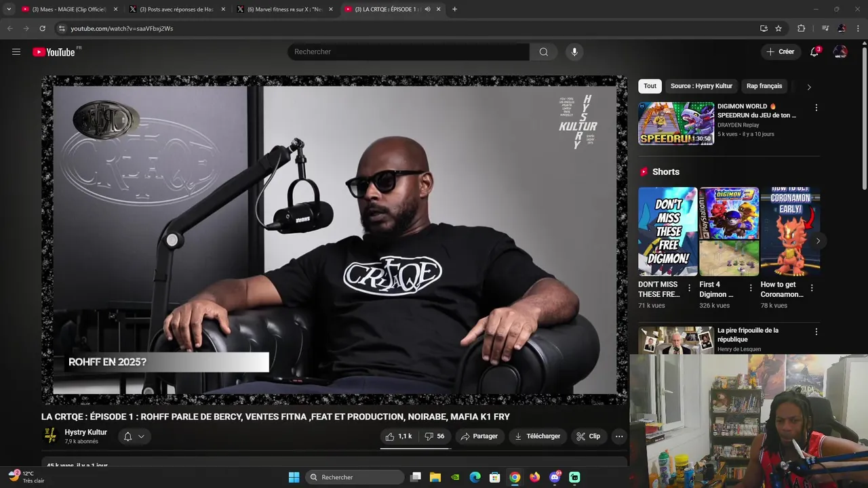The height and width of the screenshot is (488, 868).
Task: Open La pire fripouille de la république video
Action: click(x=748, y=335)
